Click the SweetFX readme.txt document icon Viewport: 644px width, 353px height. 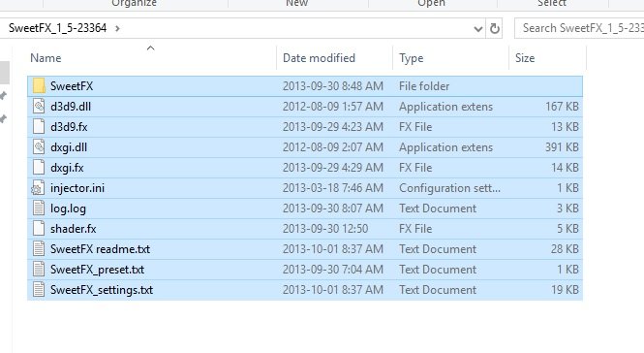coord(39,249)
